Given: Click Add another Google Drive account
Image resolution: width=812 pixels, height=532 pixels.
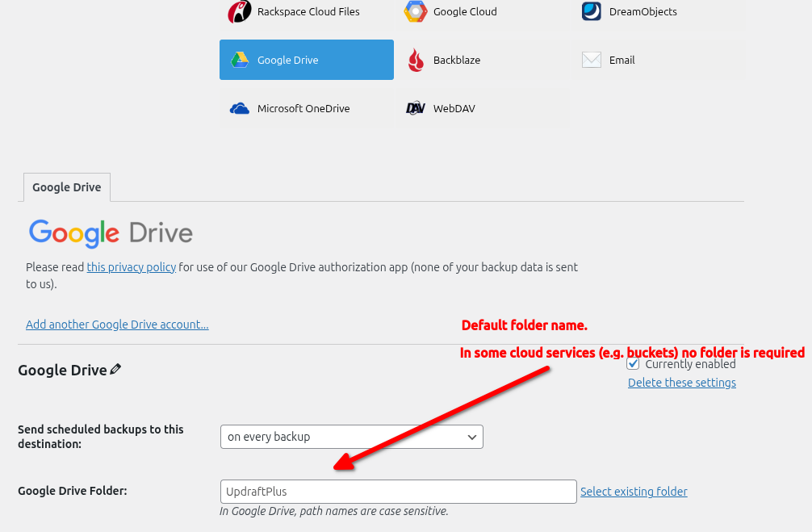Looking at the screenshot, I should (117, 324).
